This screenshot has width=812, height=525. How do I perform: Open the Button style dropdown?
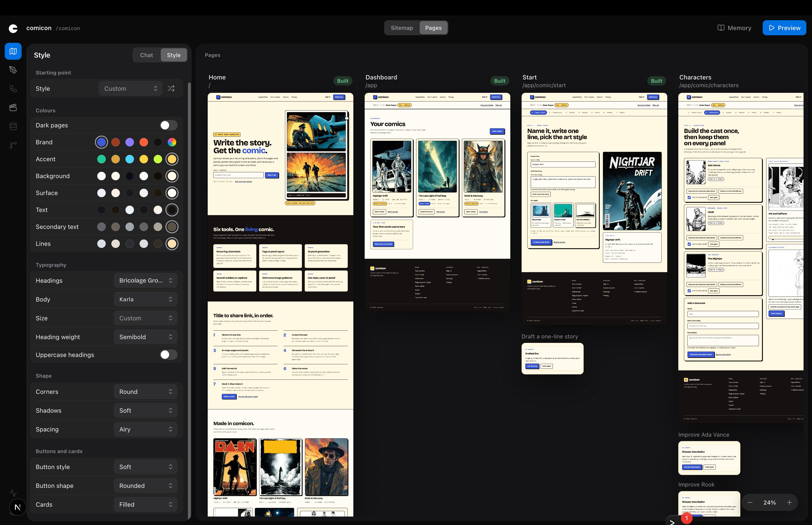[146, 467]
